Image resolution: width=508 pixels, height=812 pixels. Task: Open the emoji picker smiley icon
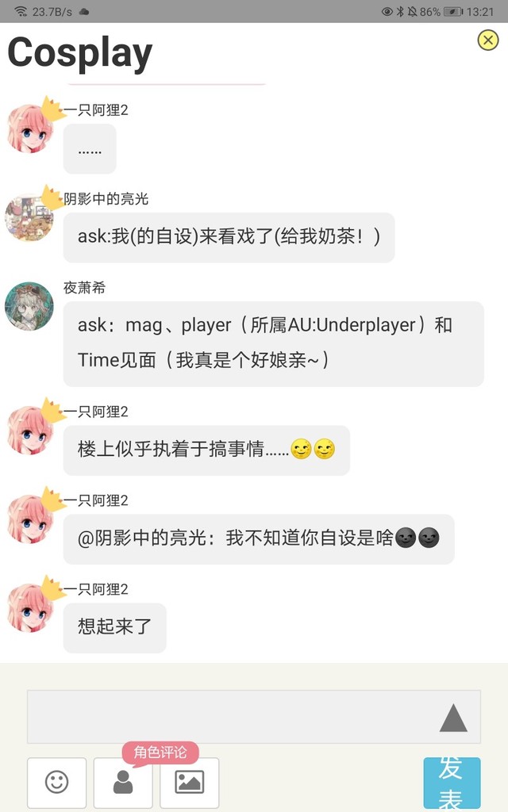point(56,782)
